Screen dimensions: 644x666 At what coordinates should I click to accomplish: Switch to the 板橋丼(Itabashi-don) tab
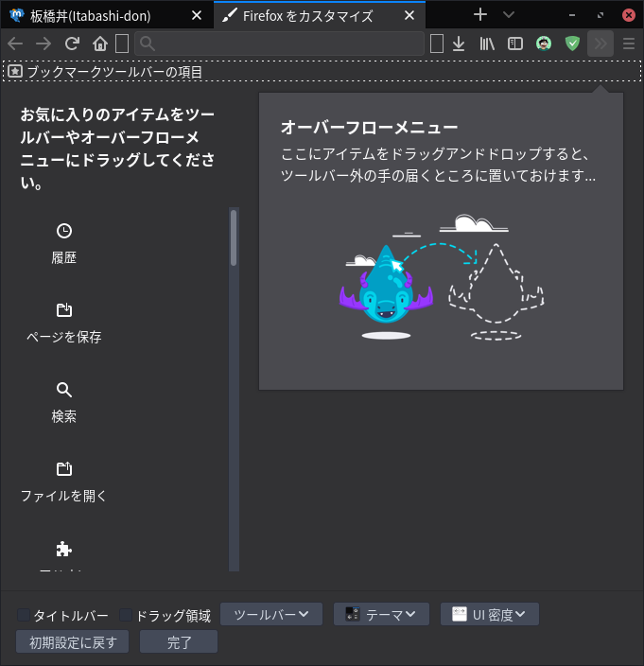coord(104,16)
